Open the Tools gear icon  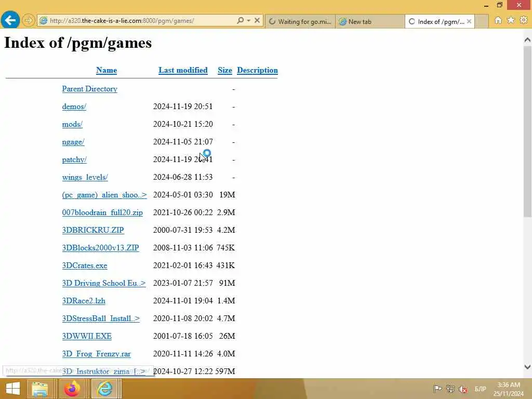(524, 20)
